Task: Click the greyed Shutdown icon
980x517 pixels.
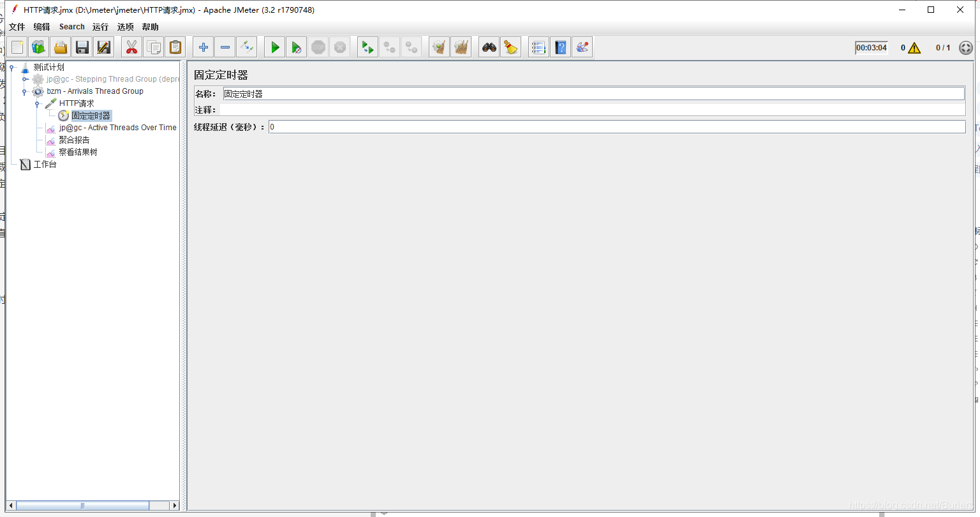Action: (x=340, y=47)
